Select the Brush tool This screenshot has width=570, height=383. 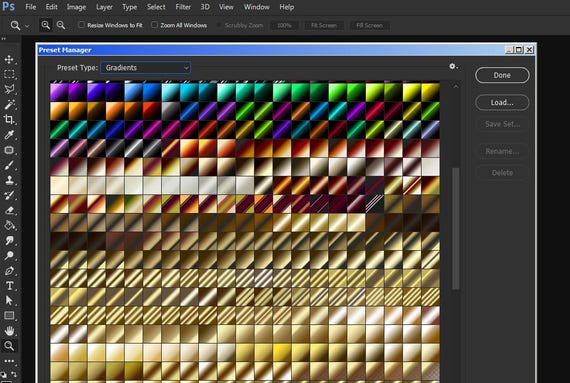coord(9,165)
